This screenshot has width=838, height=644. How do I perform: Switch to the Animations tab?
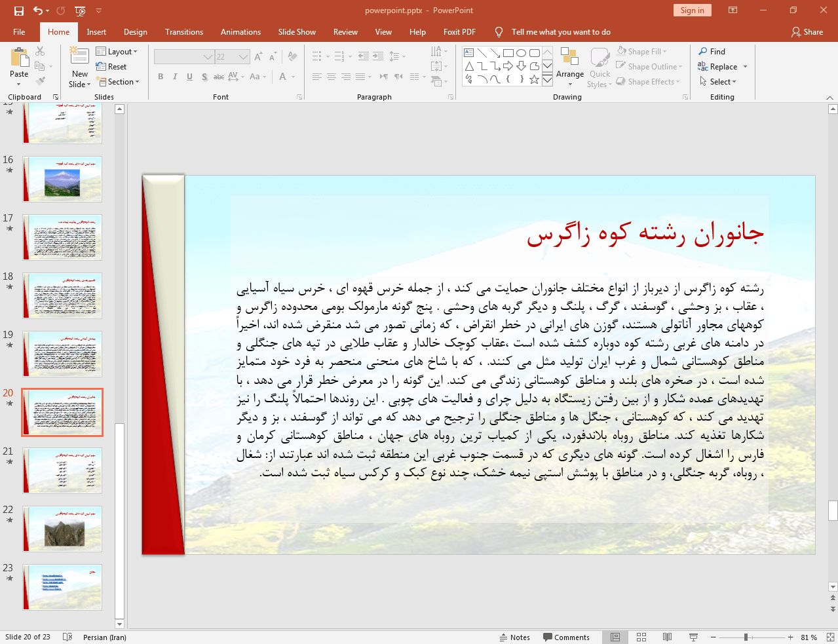[240, 31]
